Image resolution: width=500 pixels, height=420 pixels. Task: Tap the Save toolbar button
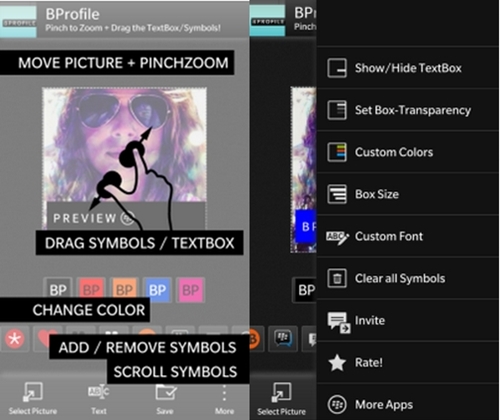(x=165, y=399)
